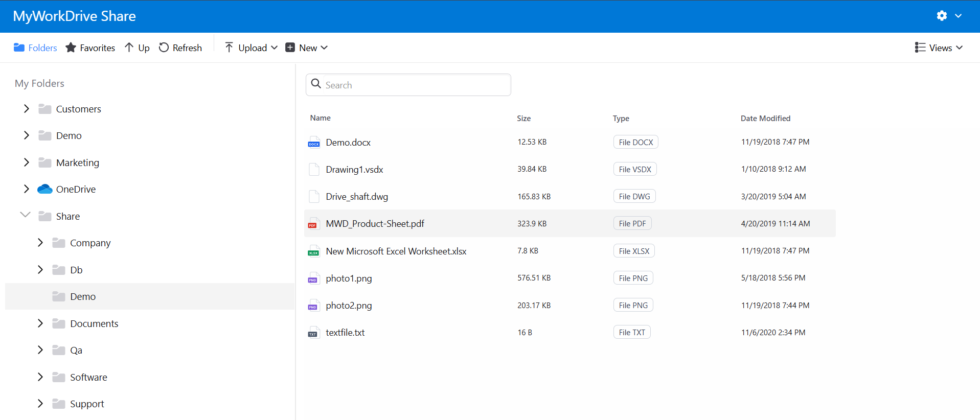Go Up one folder level

click(137, 48)
